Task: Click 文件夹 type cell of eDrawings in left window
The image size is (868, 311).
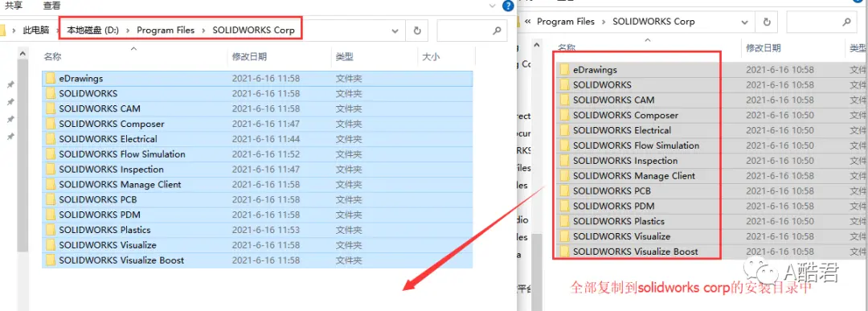Action: tap(349, 79)
